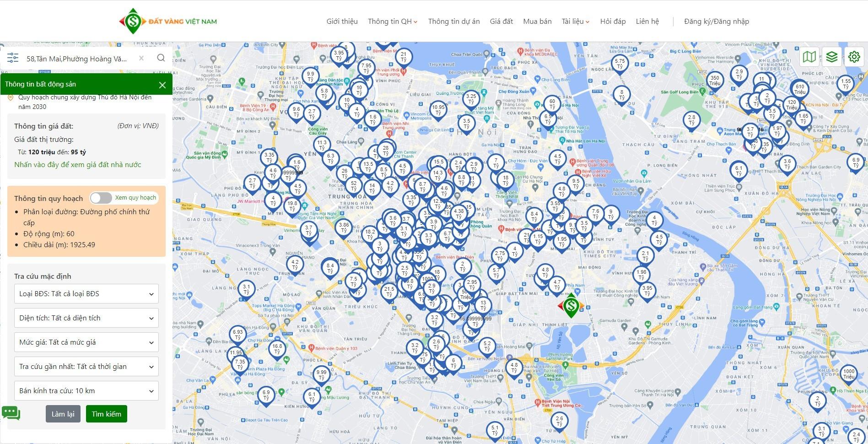The width and height of the screenshot is (868, 444).
Task: Open the green chat bubble icon
Action: coord(11,412)
